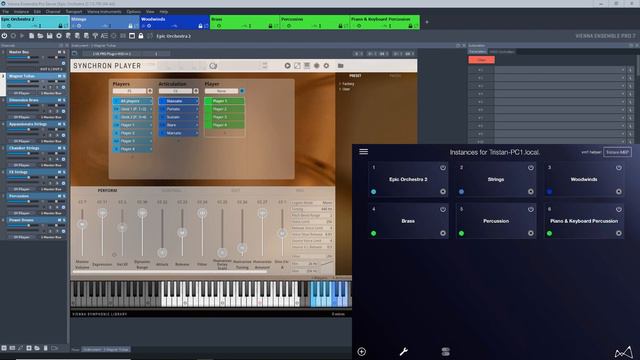Click the play icon in Synchron Player header
Viewport: 640px width, 360px height.
[287, 65]
